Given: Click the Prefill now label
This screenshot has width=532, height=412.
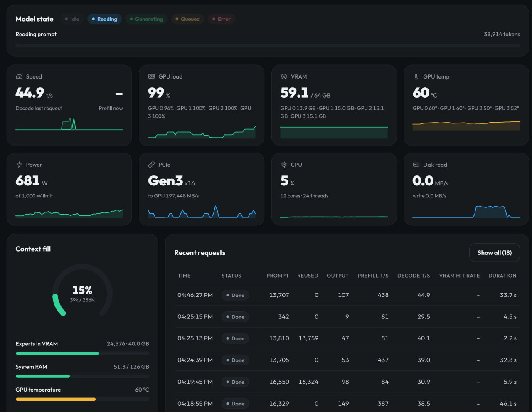Looking at the screenshot, I should point(111,108).
